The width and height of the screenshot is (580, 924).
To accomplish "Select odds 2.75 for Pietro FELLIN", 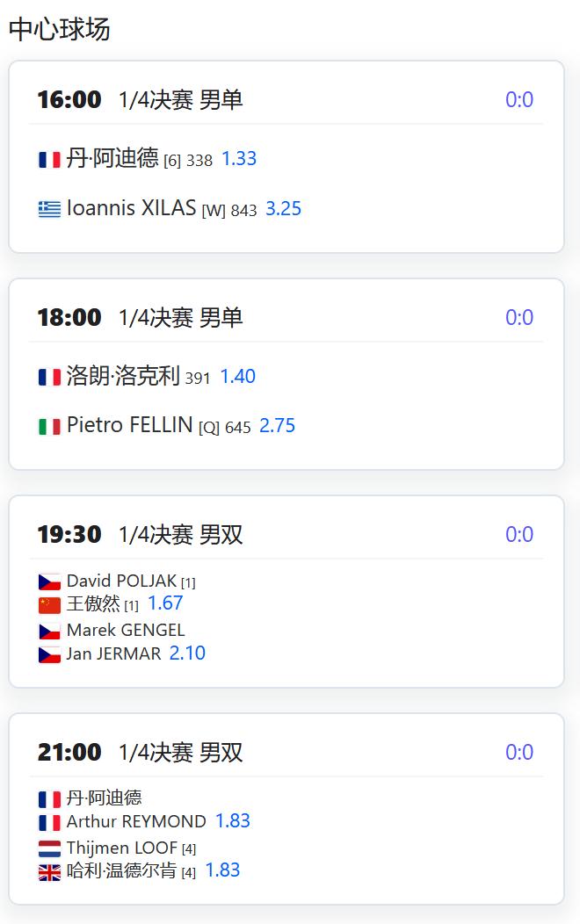I will tap(277, 425).
